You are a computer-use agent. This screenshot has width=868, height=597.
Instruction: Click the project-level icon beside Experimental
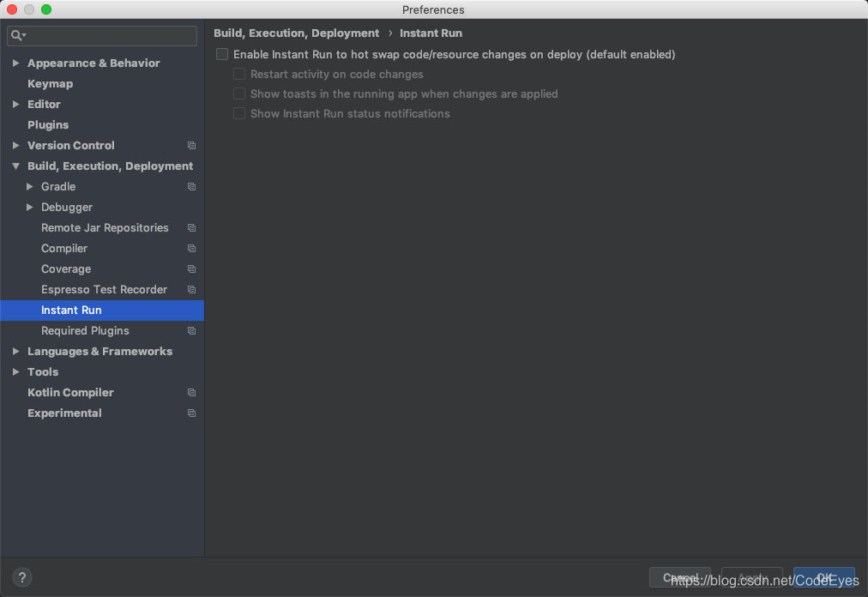pos(191,413)
